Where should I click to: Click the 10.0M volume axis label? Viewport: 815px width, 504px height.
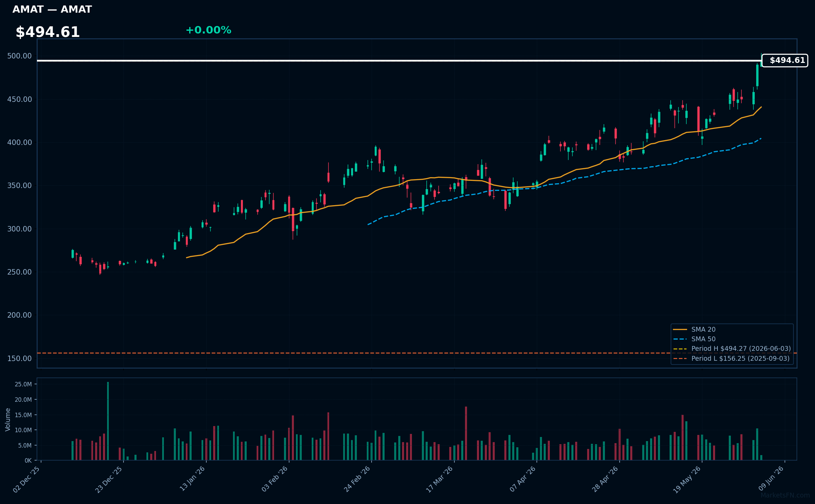click(23, 430)
